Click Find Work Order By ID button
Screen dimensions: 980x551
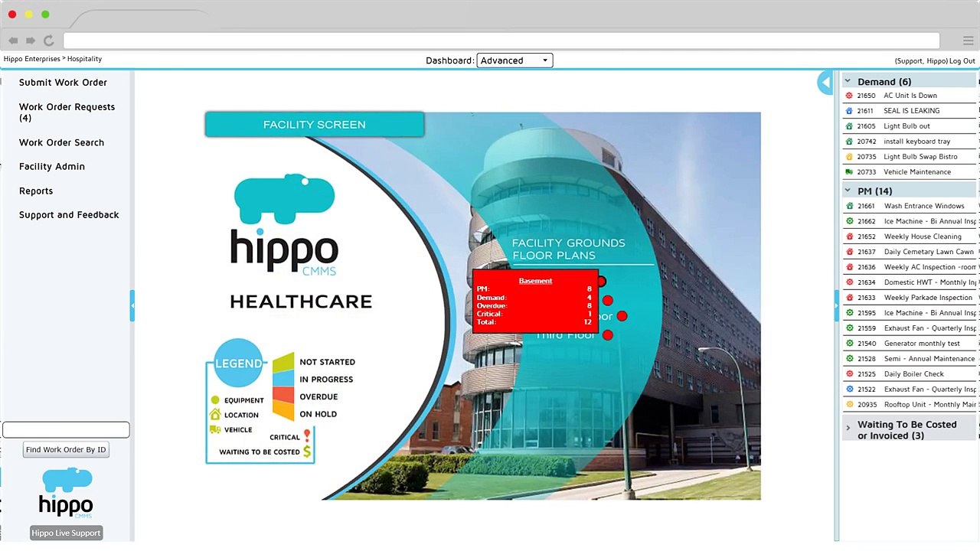[x=66, y=450]
